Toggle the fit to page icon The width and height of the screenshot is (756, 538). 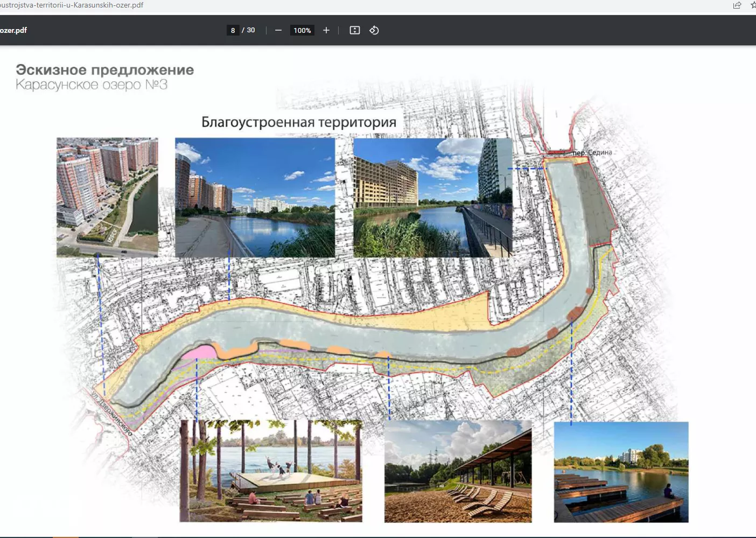[x=354, y=30]
